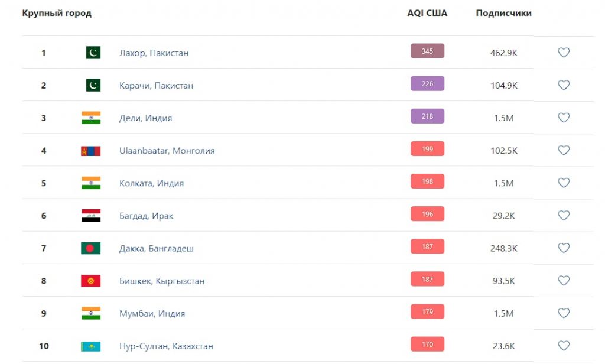
Task: Click heart icon in Багдад row
Action: click(x=564, y=216)
